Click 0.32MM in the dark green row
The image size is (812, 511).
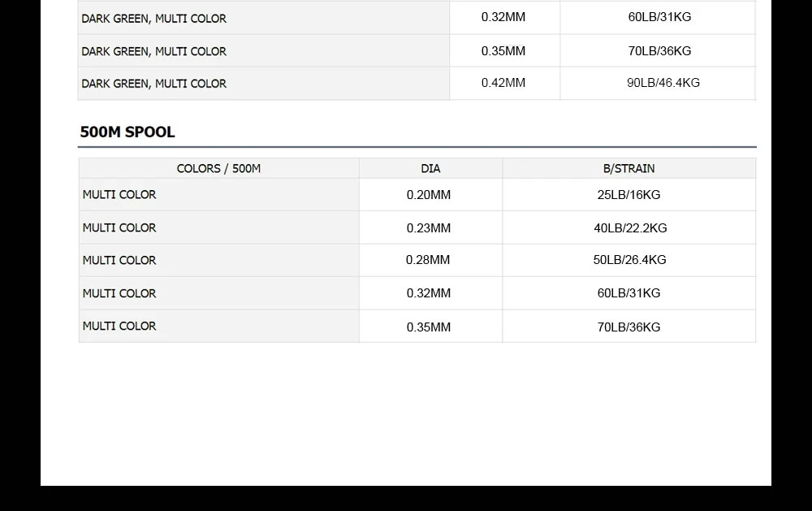click(x=503, y=17)
